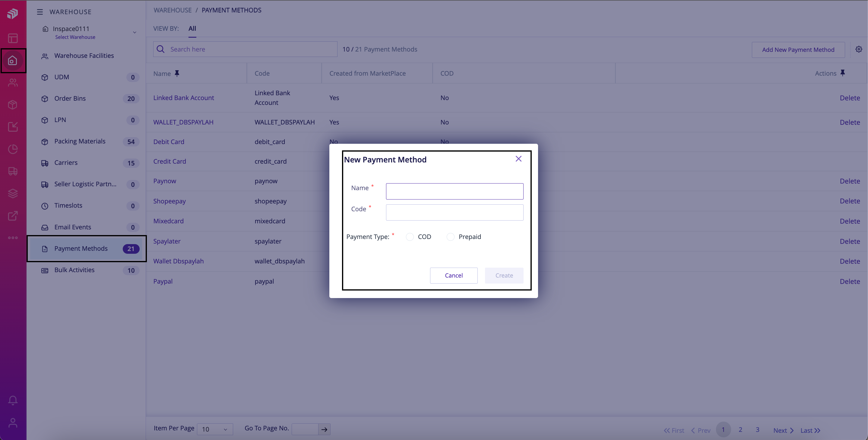
Task: Open the user profile icon at the bottom of the rail
Action: (x=13, y=423)
